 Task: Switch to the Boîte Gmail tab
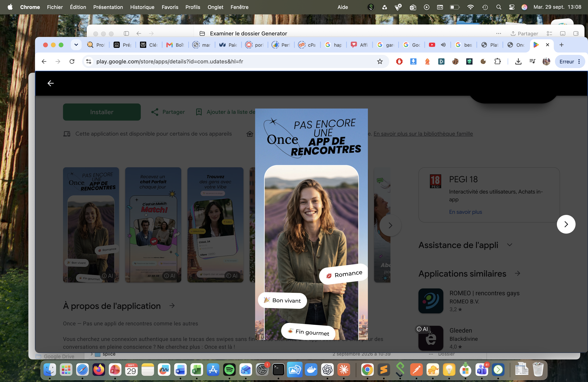[x=175, y=45]
